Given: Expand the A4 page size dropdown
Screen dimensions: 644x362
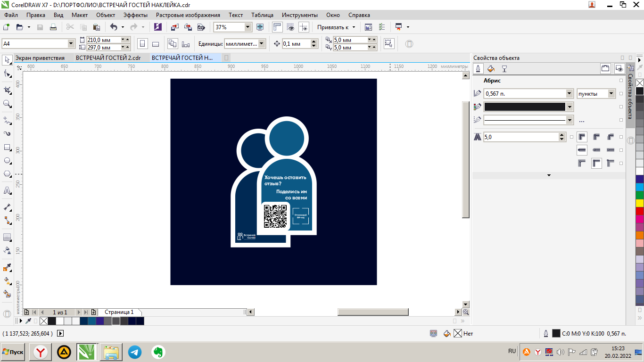Looking at the screenshot, I should (71, 44).
